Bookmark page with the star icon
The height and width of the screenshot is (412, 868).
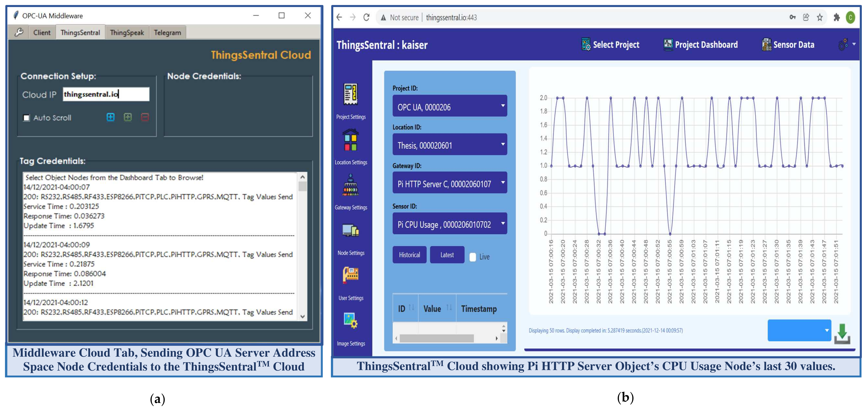[820, 17]
